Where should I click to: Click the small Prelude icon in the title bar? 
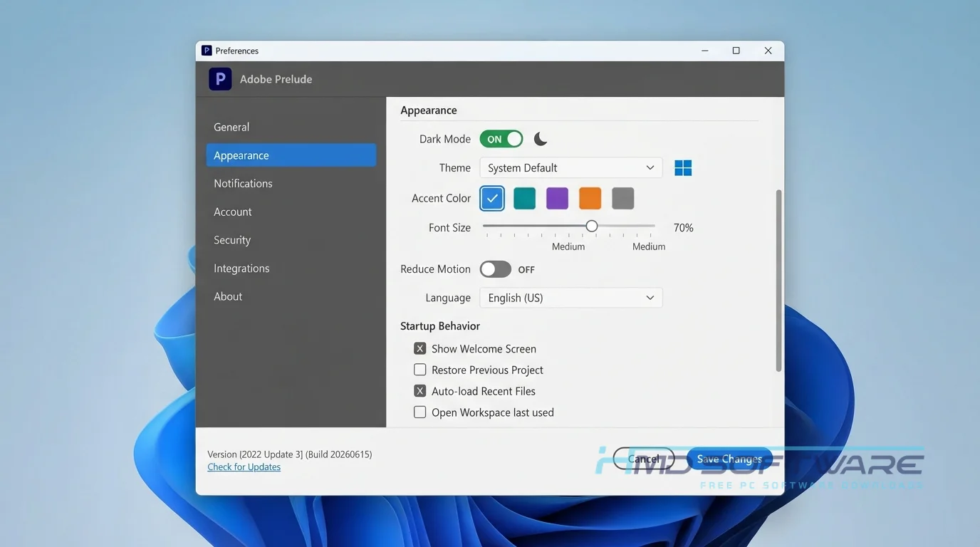point(207,51)
